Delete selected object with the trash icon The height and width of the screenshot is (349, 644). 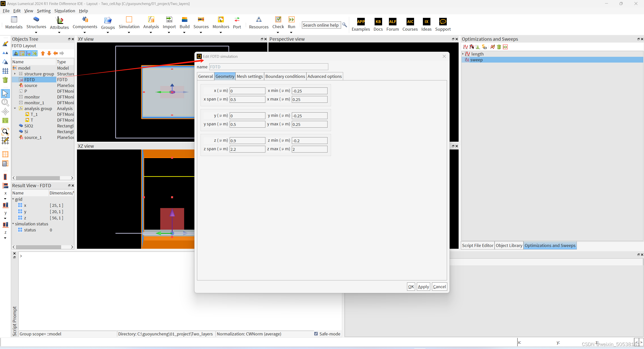5,80
